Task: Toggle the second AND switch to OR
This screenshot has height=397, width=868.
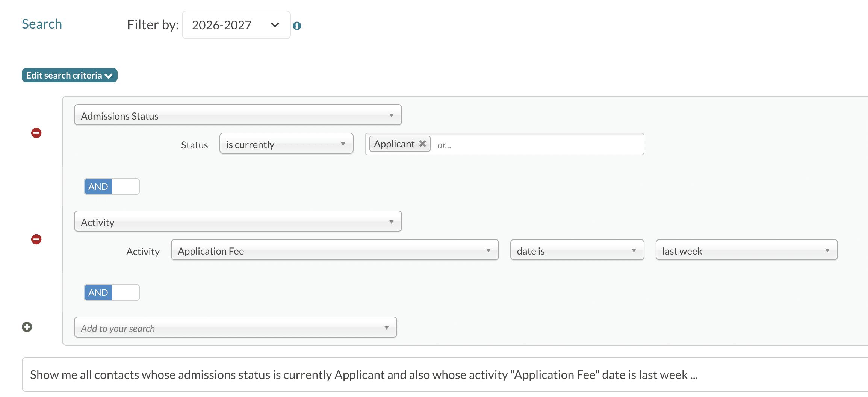Action: (112, 292)
